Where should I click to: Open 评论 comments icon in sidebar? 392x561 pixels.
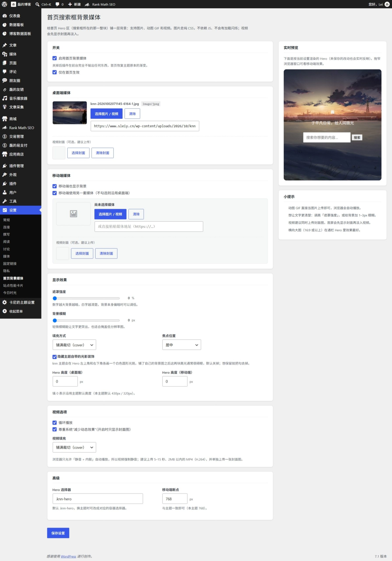(x=5, y=72)
